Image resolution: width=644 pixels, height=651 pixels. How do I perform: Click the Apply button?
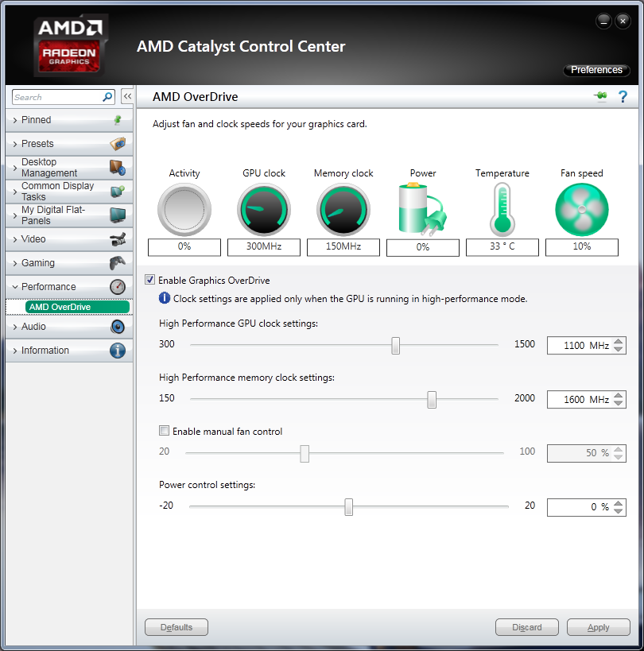tap(599, 627)
